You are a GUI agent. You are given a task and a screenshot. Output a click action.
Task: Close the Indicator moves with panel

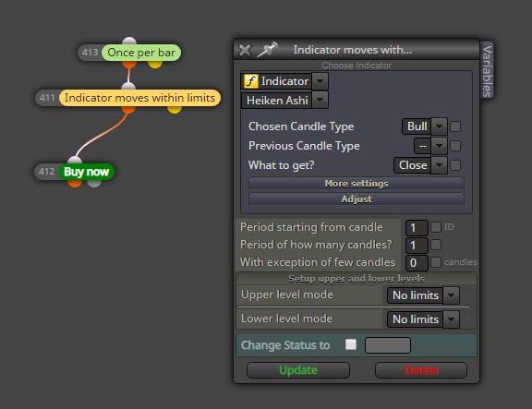tap(245, 50)
